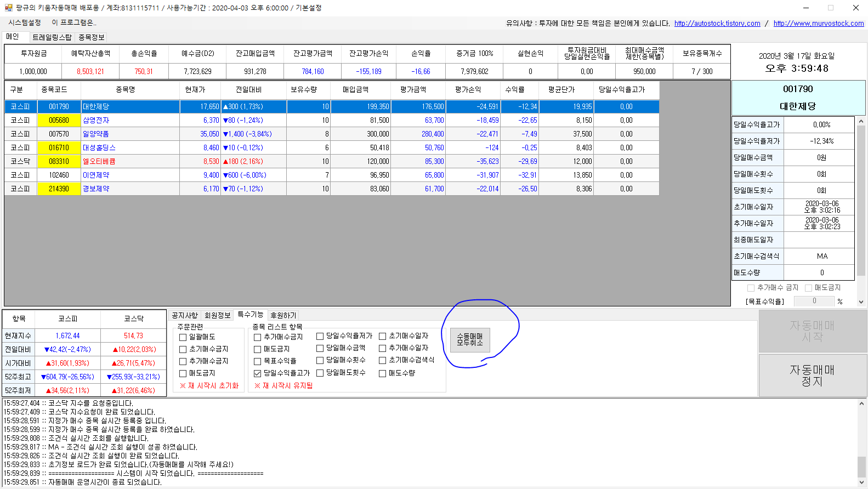Enable the 당일매도횟수 checkbox
868x489 pixels.
click(x=320, y=373)
